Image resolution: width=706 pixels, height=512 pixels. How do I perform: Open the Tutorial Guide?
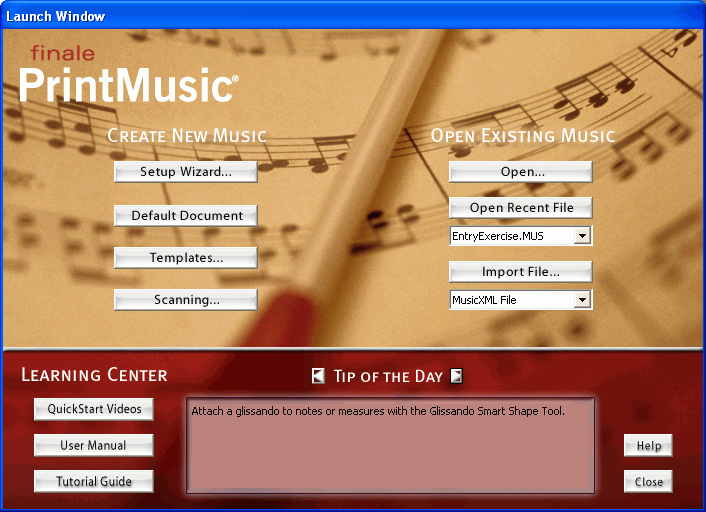(94, 481)
